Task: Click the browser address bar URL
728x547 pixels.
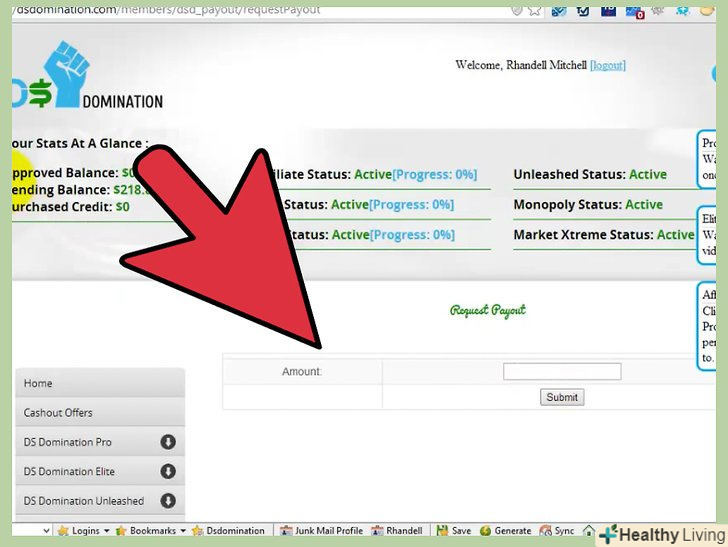Action: coord(167,9)
